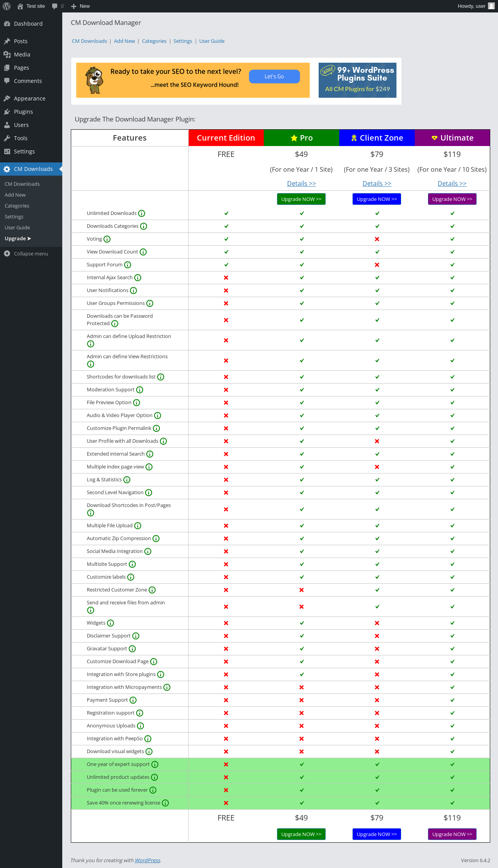Click the Details link under Ultimate price
The width and height of the screenshot is (498, 868).
coord(452,183)
